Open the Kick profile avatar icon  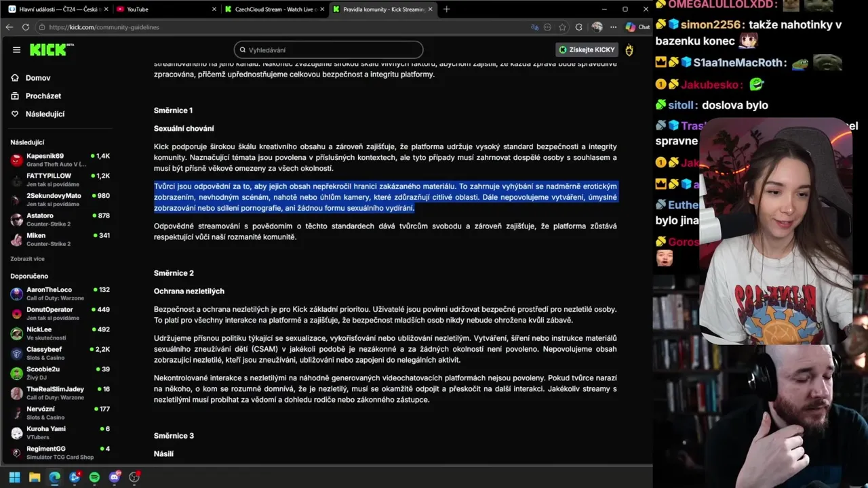pos(629,50)
